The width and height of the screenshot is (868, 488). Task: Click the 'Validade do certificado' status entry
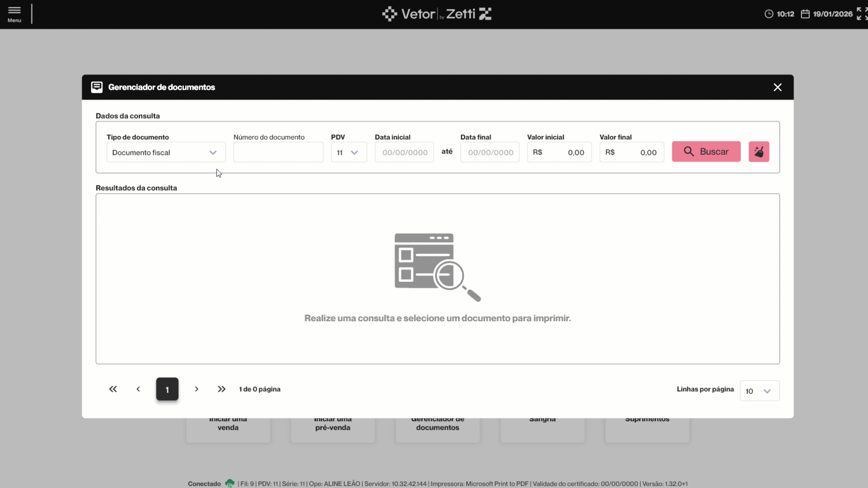585,484
